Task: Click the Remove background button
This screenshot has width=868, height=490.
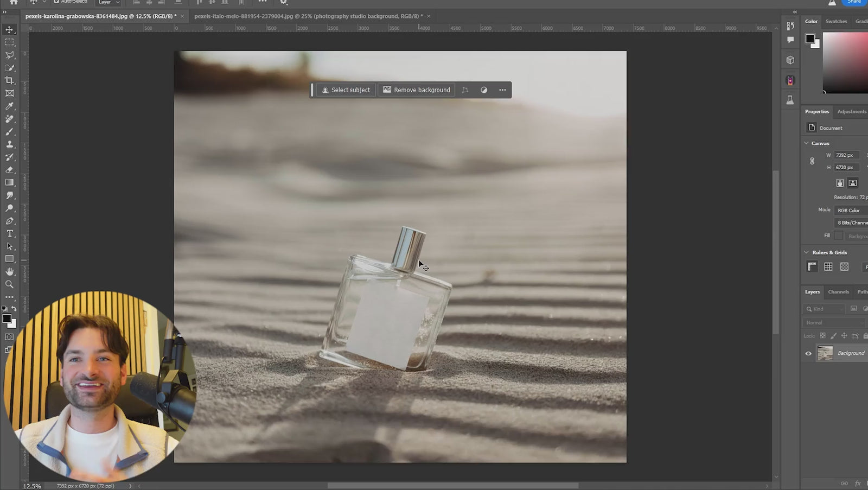Action: [416, 90]
